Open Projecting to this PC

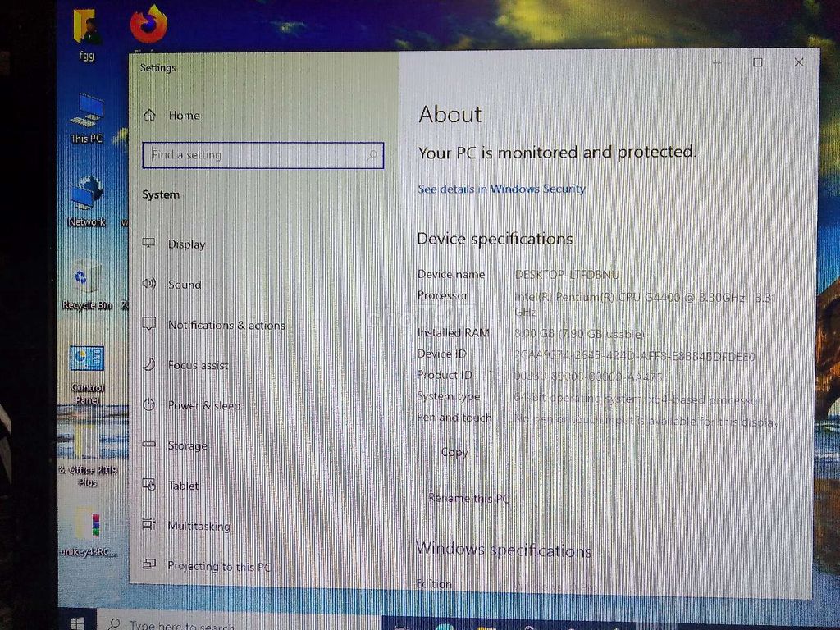tap(219, 566)
